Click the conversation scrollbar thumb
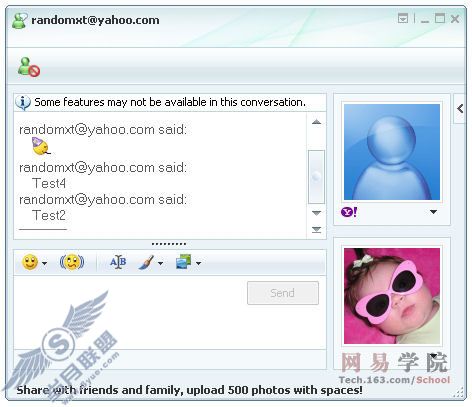Image resolution: width=472 pixels, height=407 pixels. [x=316, y=177]
